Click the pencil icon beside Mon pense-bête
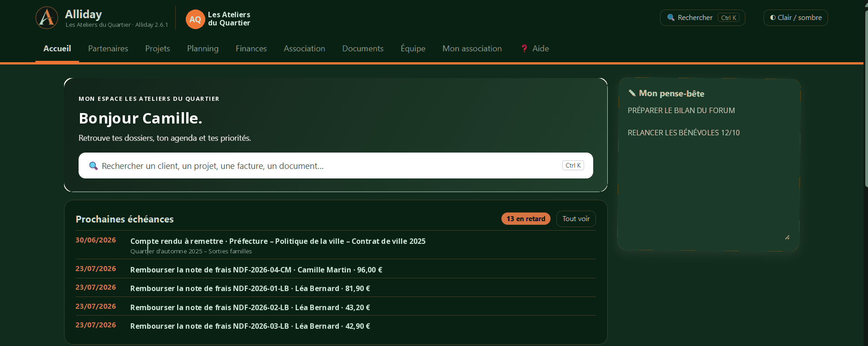Screen dimensions: 868x346 click(x=632, y=93)
